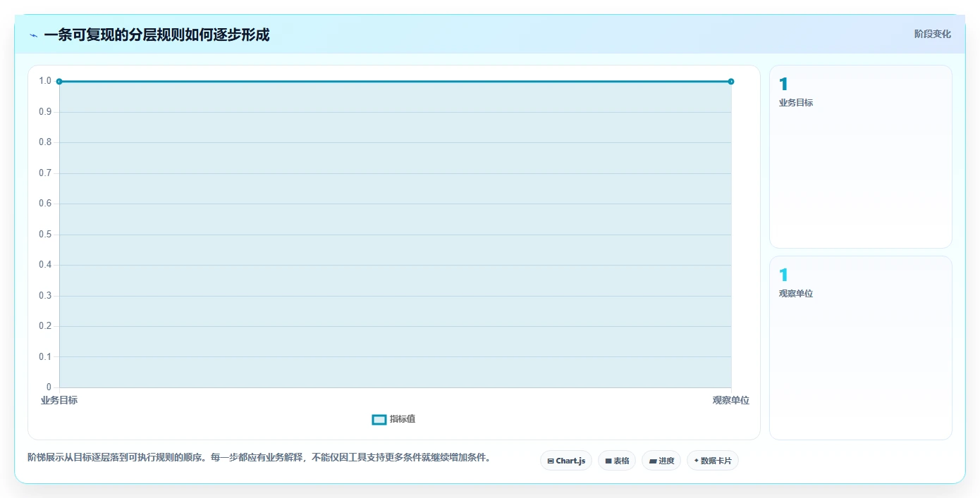Image resolution: width=980 pixels, height=498 pixels.
Task: Click the Chart.js tag chip
Action: 566,461
